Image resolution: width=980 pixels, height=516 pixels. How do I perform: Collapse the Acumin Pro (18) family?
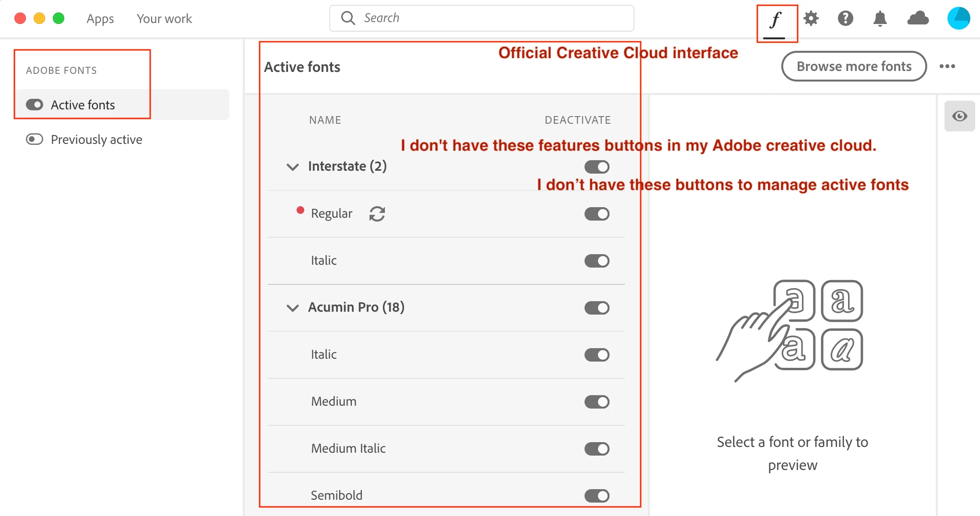[x=293, y=308]
